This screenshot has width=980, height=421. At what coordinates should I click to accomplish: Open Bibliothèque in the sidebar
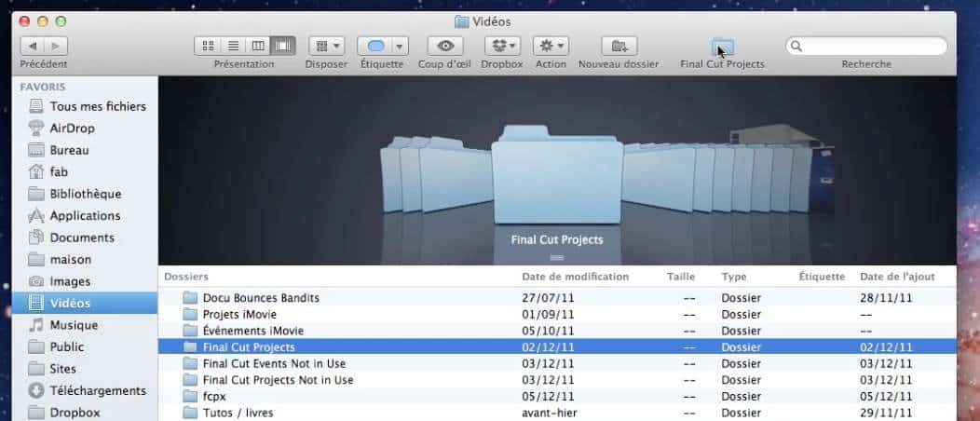coord(85,195)
